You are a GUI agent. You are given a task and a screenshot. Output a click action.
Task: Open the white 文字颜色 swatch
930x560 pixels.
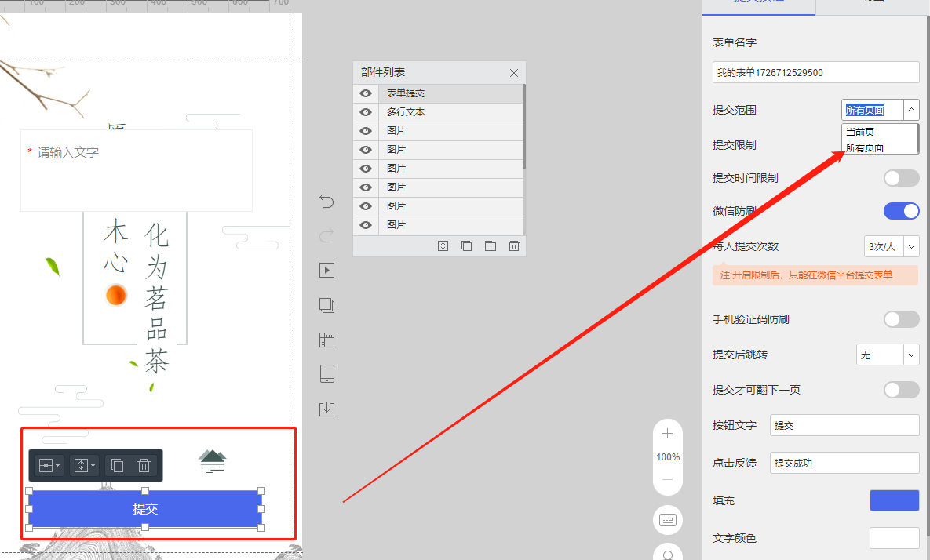(895, 539)
